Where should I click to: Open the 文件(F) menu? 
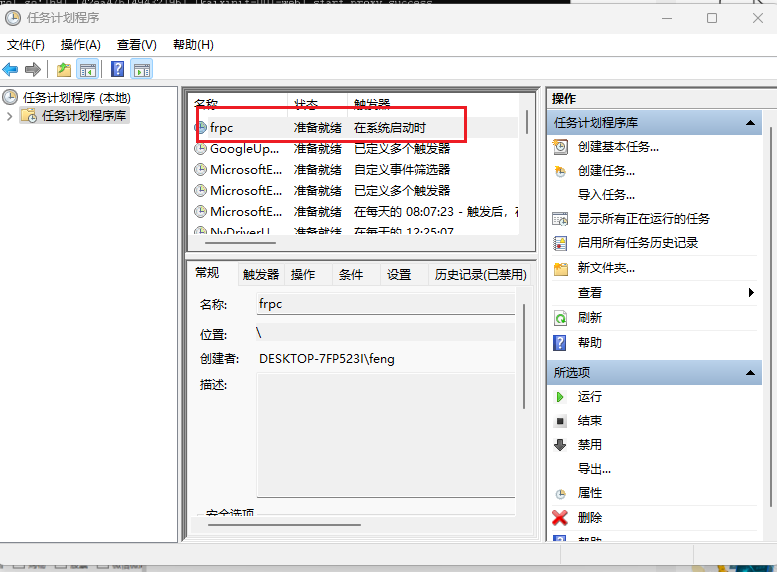[x=26, y=45]
